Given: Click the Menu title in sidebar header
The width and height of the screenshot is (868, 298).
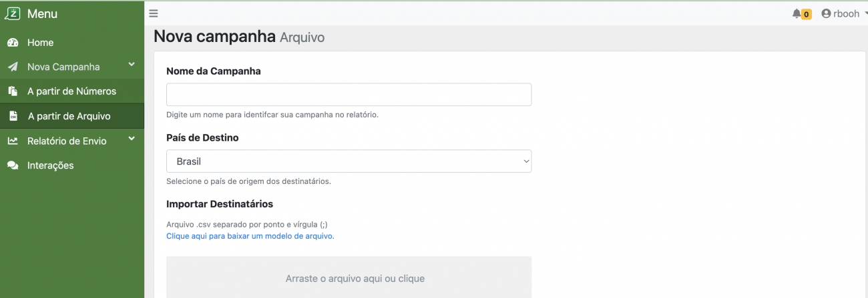Looking at the screenshot, I should click(x=42, y=14).
